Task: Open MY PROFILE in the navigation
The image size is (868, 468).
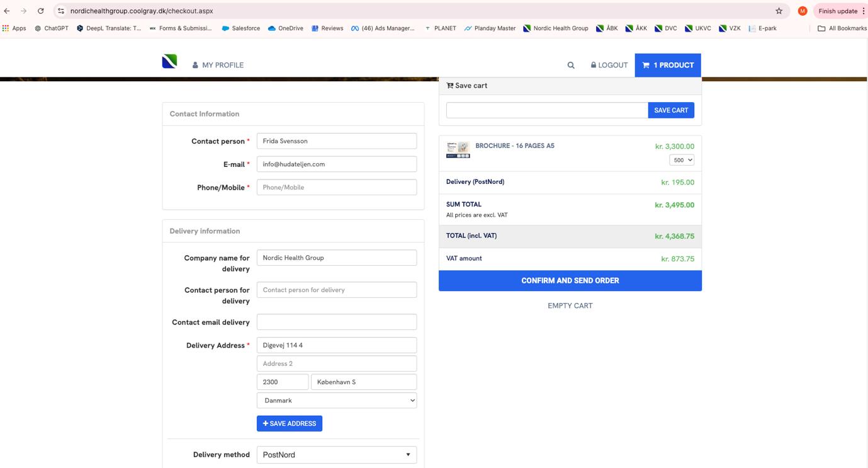Action: pos(218,65)
